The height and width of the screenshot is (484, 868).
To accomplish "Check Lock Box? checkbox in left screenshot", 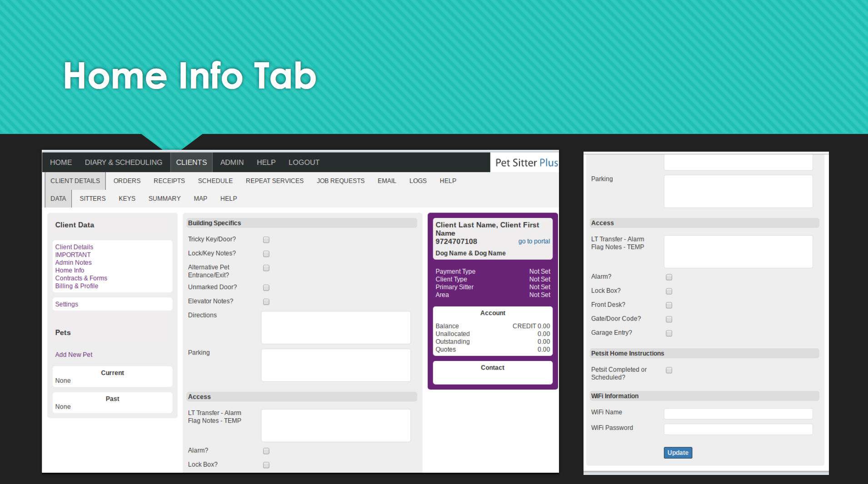I will pyautogui.click(x=266, y=465).
